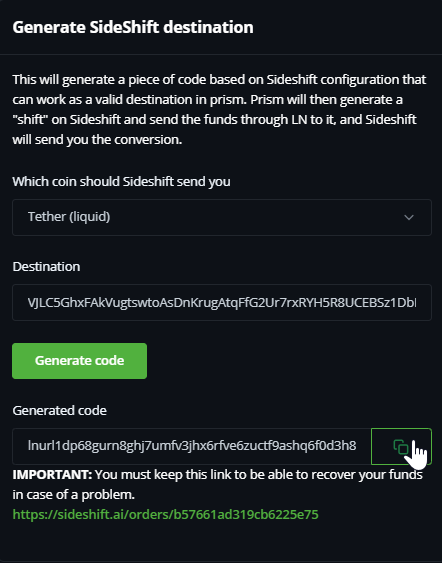442x563 pixels.
Task: Click the 'Which coin should Sideshift send you' label
Action: tap(121, 181)
